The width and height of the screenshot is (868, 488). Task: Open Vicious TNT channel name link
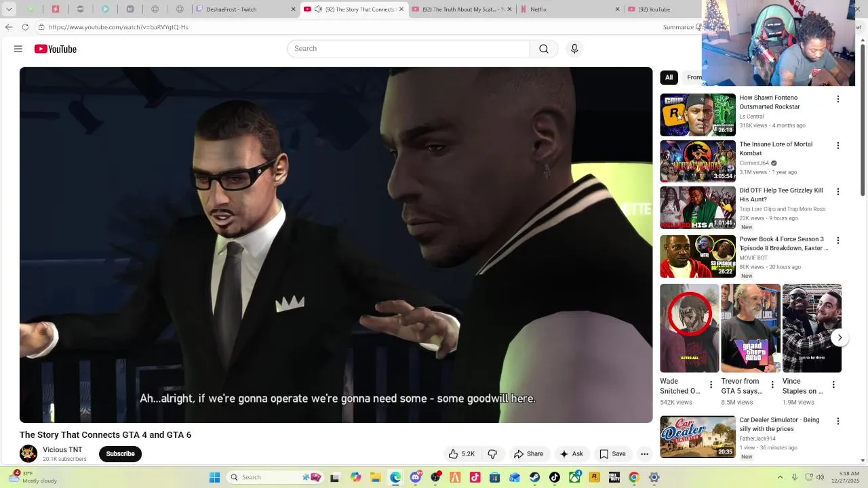click(x=62, y=450)
